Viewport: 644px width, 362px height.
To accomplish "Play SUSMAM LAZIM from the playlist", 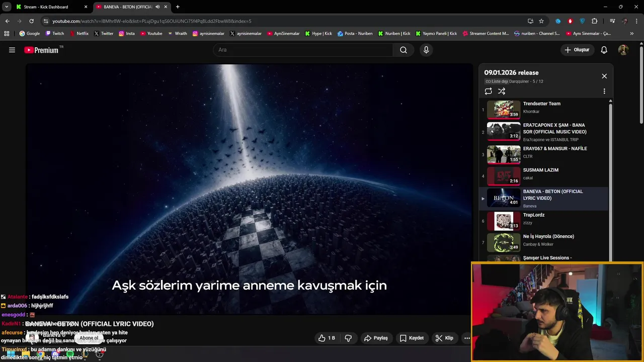I will (x=544, y=176).
